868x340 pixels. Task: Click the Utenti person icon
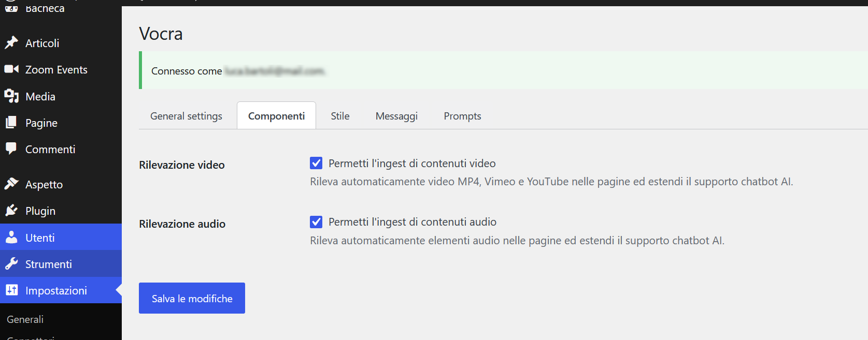pyautogui.click(x=11, y=238)
